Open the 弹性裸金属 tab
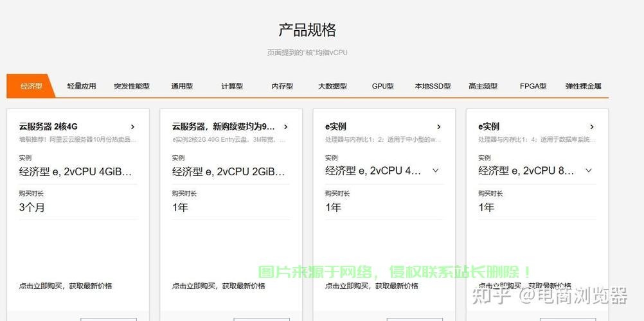644x321 pixels. pos(583,86)
